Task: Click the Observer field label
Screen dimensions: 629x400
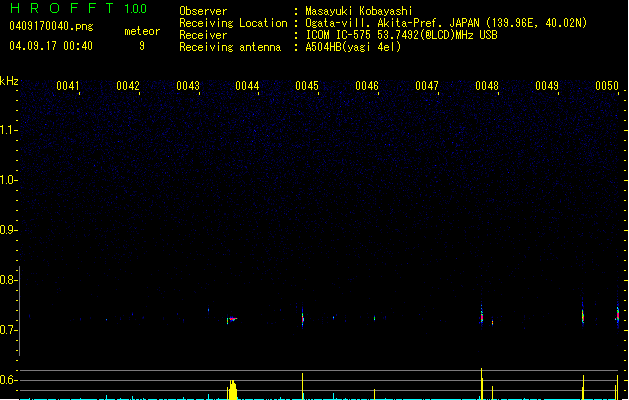Action: coord(203,11)
